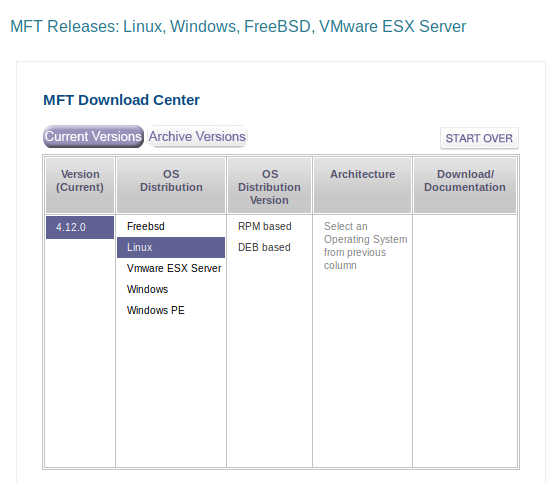This screenshot has height=495, width=550.
Task: Click the OS Distribution column header
Action: point(171,185)
